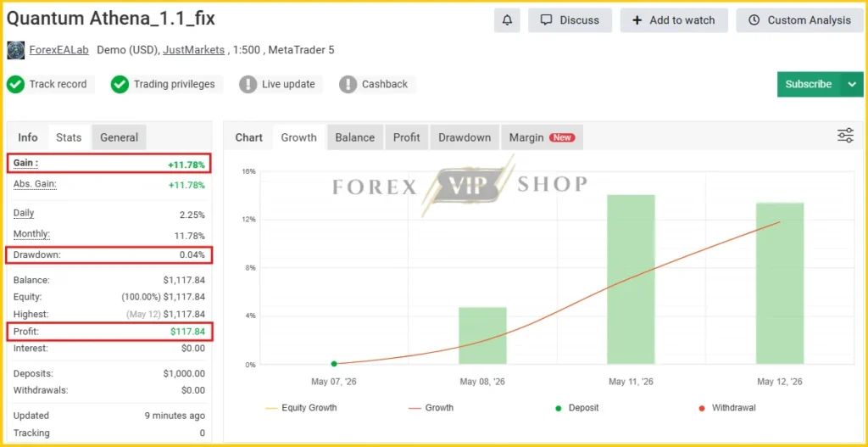Click the Subscribe button
This screenshot has height=447, width=868.
[x=808, y=84]
